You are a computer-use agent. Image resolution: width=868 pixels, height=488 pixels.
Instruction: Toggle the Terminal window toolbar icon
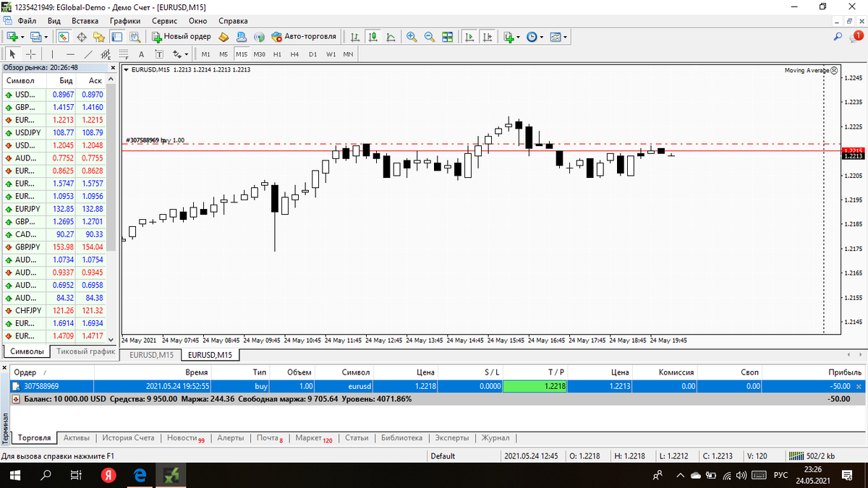click(x=117, y=37)
